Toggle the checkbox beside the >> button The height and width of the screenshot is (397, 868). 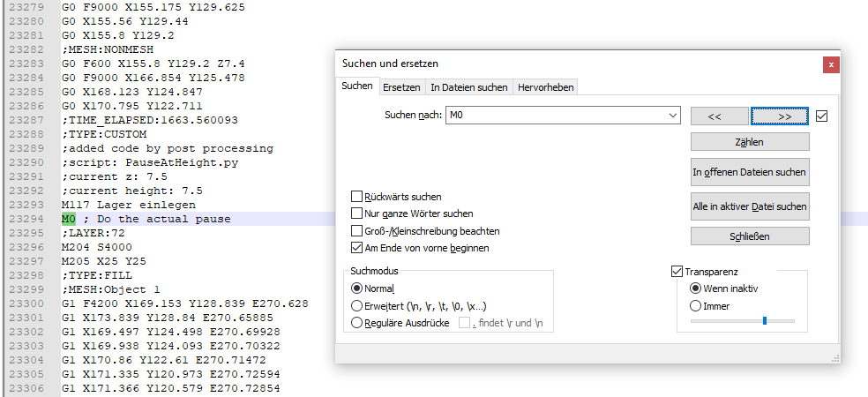[x=821, y=116]
